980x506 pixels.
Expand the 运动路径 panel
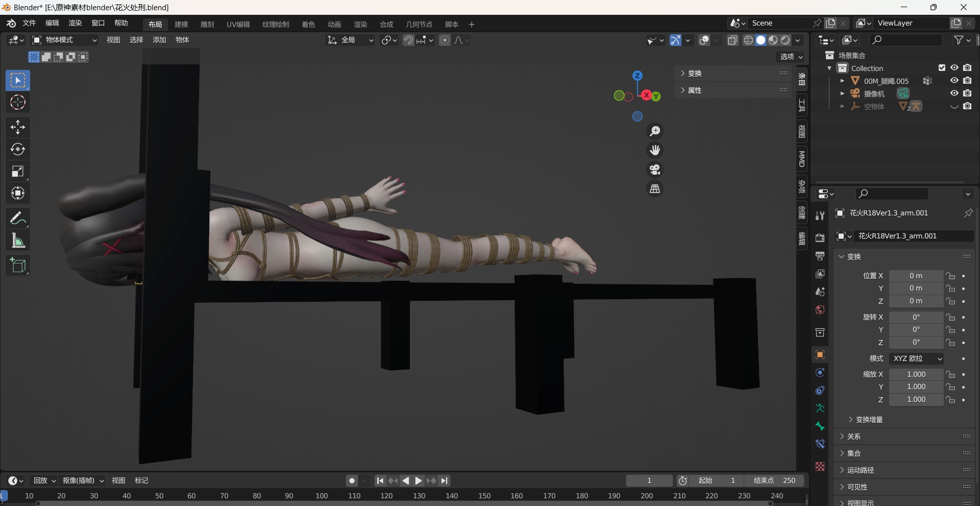click(x=904, y=470)
